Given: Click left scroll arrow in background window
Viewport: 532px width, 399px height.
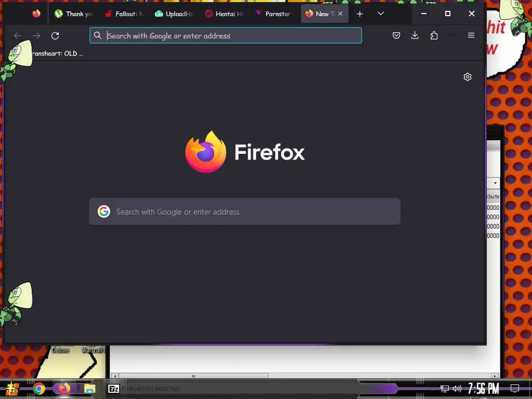Looking at the screenshot, I should coord(115,376).
